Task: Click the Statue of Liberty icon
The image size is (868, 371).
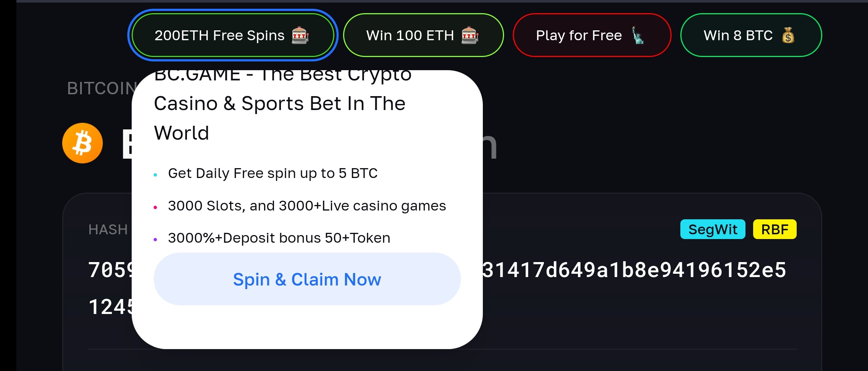Action: coord(638,35)
